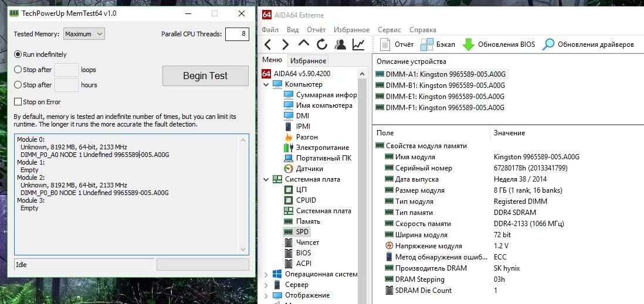The image size is (644, 304).
Task: Select the Серийный номер row
Action: 509,168
